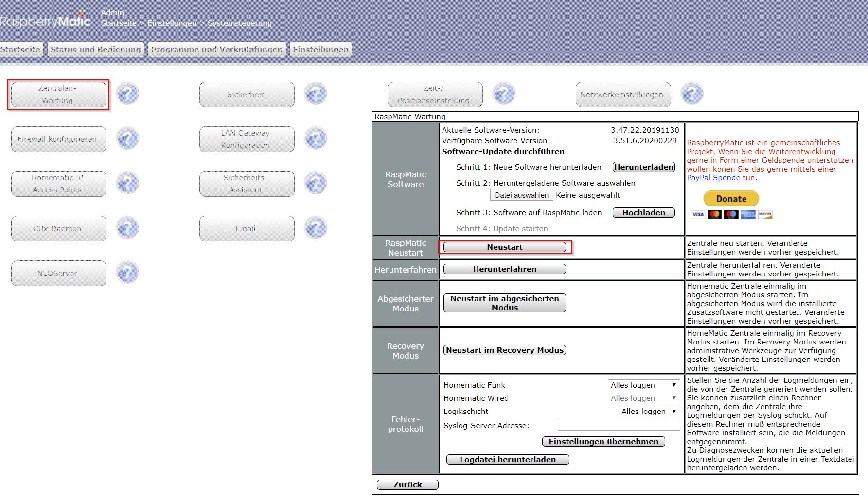Click Einstellungen in breadcrumb
The height and width of the screenshot is (499, 868).
172,23
